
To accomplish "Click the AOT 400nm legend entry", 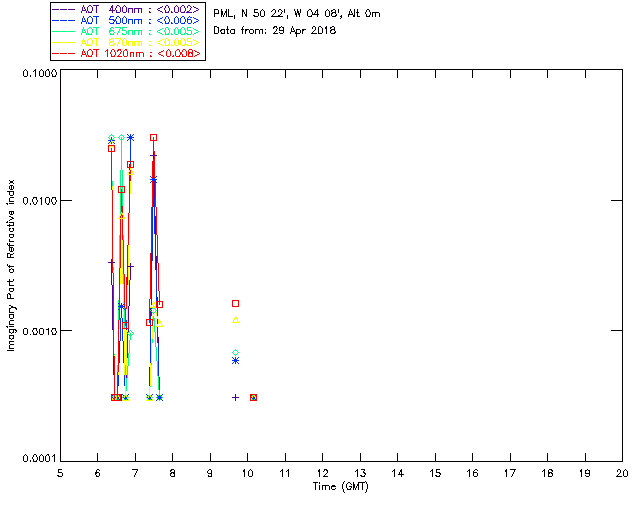I will pos(127,9).
